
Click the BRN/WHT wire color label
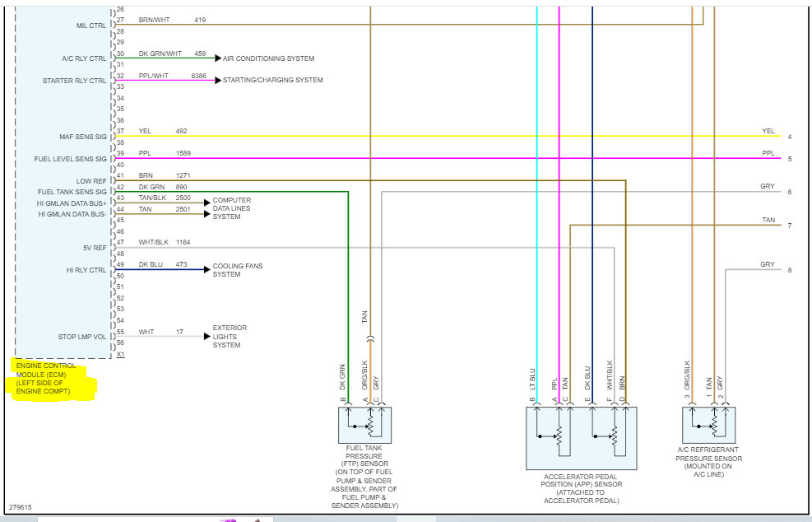coord(155,21)
